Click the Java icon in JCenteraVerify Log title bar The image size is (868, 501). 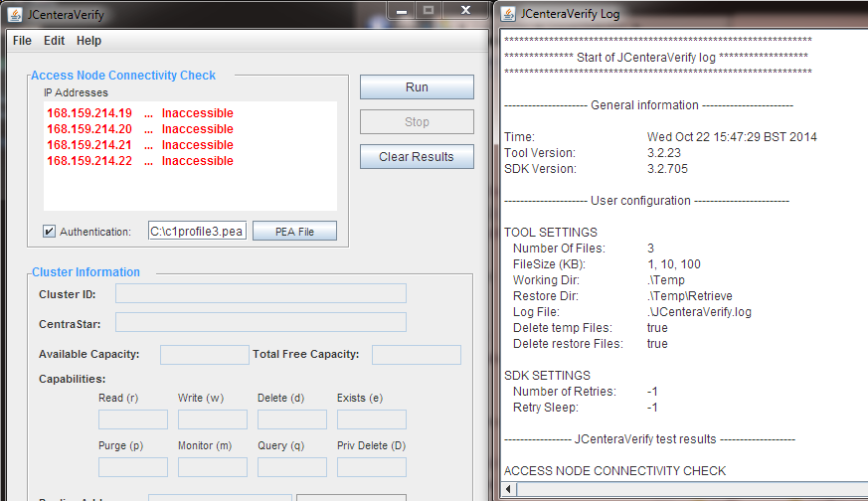[x=508, y=14]
